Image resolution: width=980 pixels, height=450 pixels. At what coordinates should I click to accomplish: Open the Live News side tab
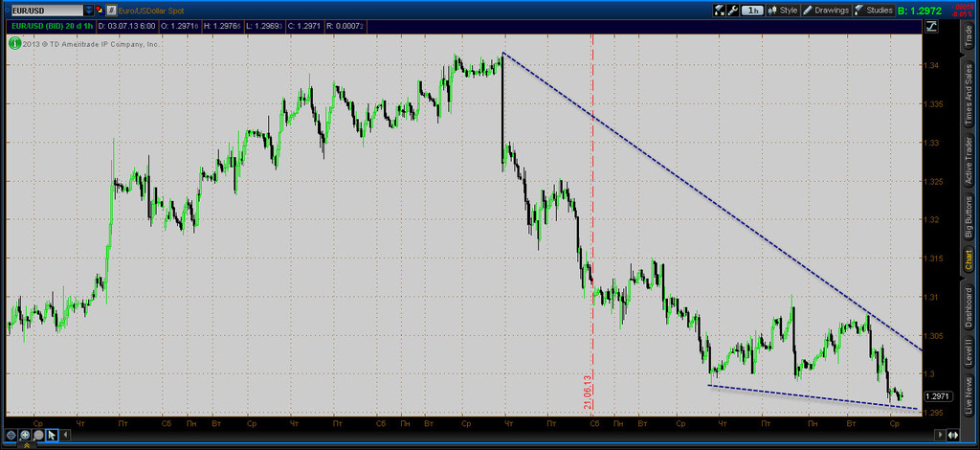pos(969,395)
